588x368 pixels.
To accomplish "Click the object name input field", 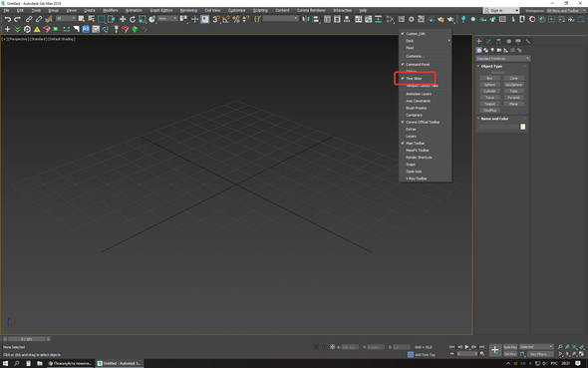I will tap(498, 127).
